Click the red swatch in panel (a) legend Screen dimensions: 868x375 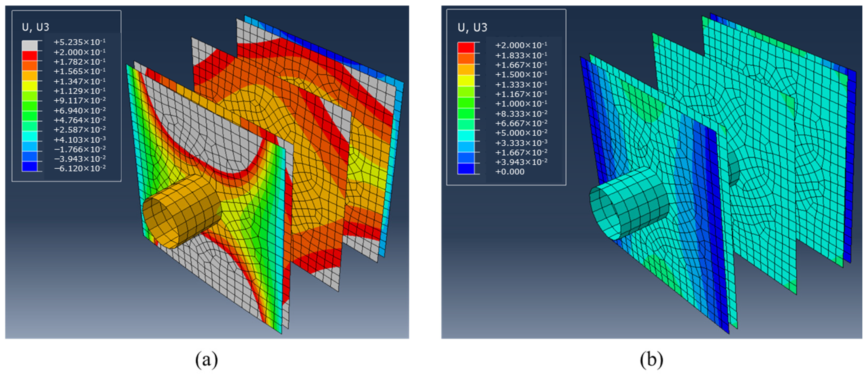[30, 56]
